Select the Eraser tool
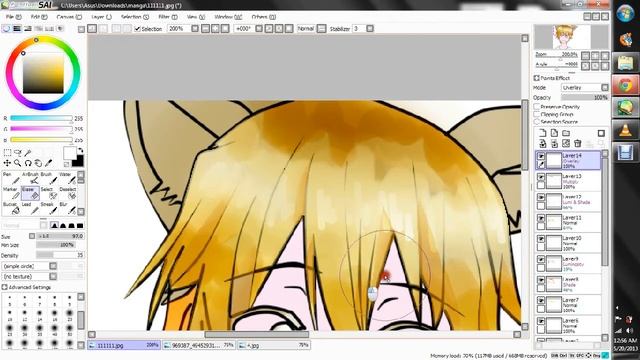640x360 pixels. tap(30, 193)
